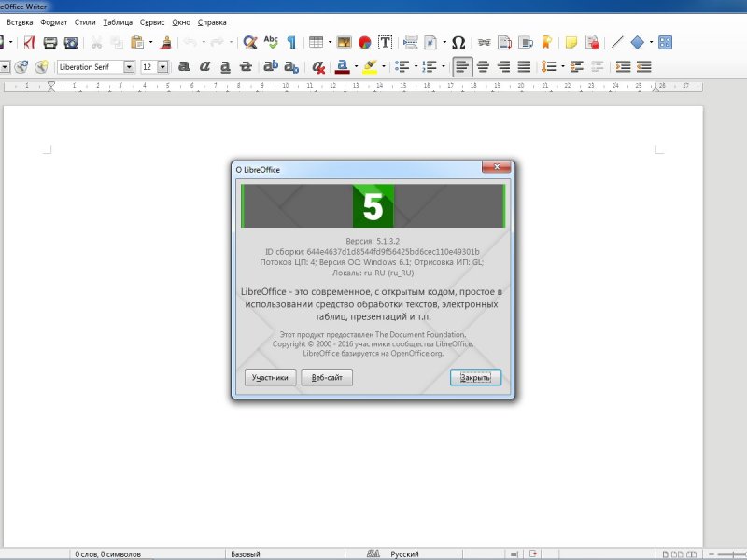The height and width of the screenshot is (560, 747).
Task: Apply dark red font color swatch
Action: (342, 67)
